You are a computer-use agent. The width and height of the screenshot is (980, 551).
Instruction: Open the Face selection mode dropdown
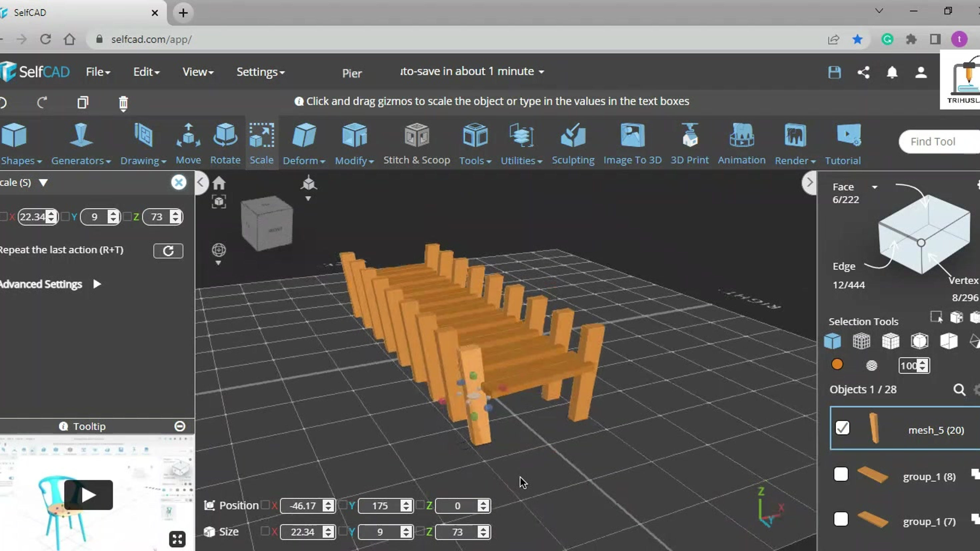[x=875, y=187]
